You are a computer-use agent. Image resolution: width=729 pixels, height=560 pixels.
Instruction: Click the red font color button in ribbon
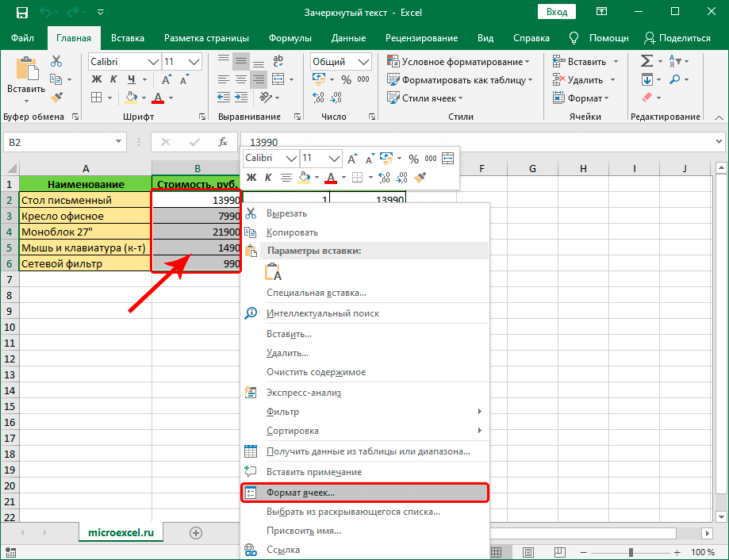[158, 98]
